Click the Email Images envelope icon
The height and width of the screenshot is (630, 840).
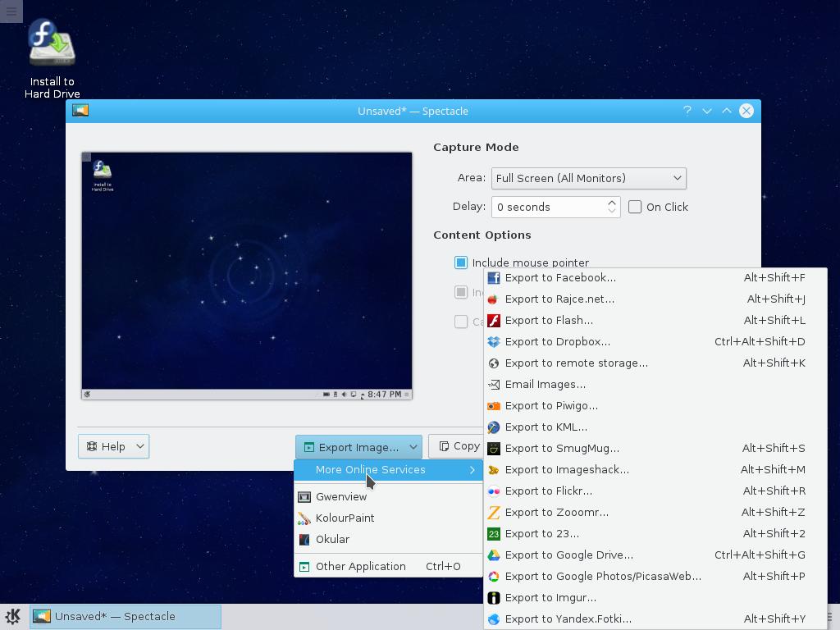pos(493,385)
